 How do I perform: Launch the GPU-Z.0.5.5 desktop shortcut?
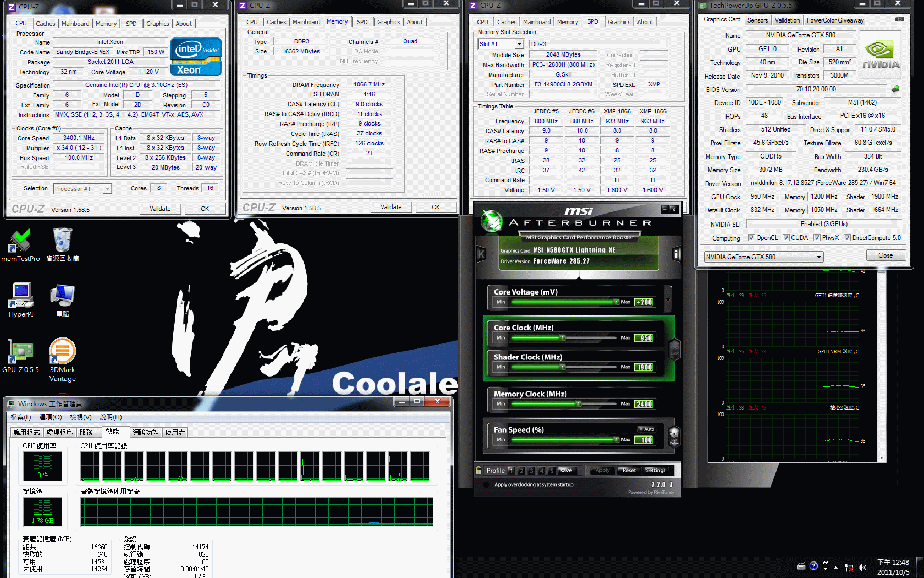pyautogui.click(x=20, y=356)
